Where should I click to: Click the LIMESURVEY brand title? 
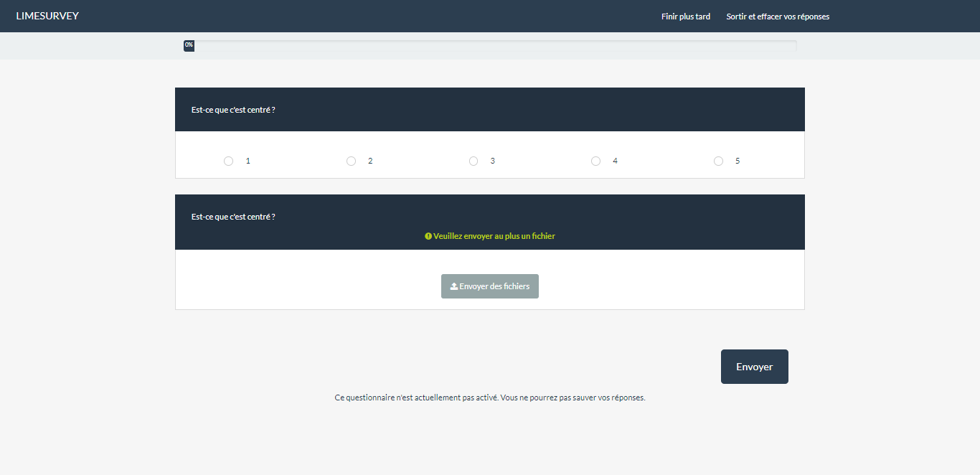pos(47,16)
